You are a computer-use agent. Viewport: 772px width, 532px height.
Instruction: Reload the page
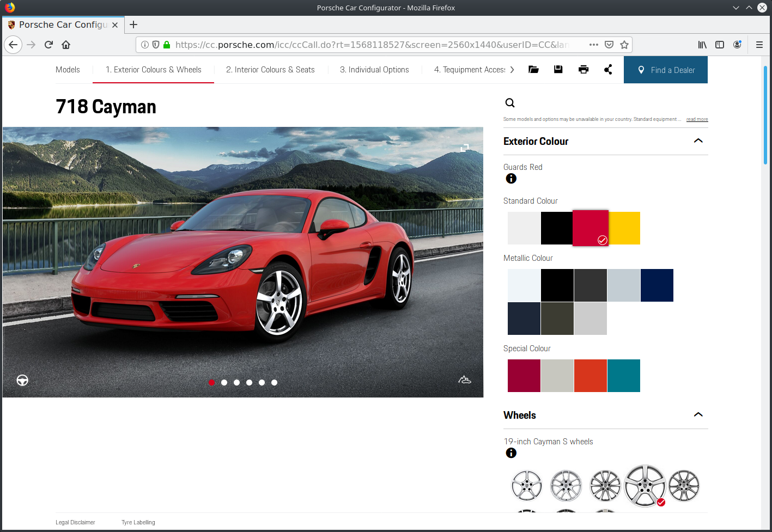click(x=48, y=45)
